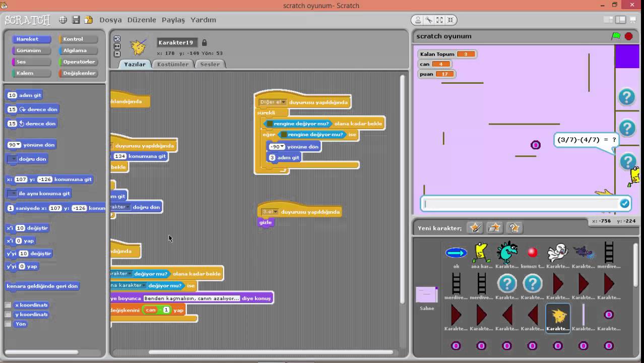Set rotation style to don't rotate
Screen dimensions: 644x363
pos(117,54)
